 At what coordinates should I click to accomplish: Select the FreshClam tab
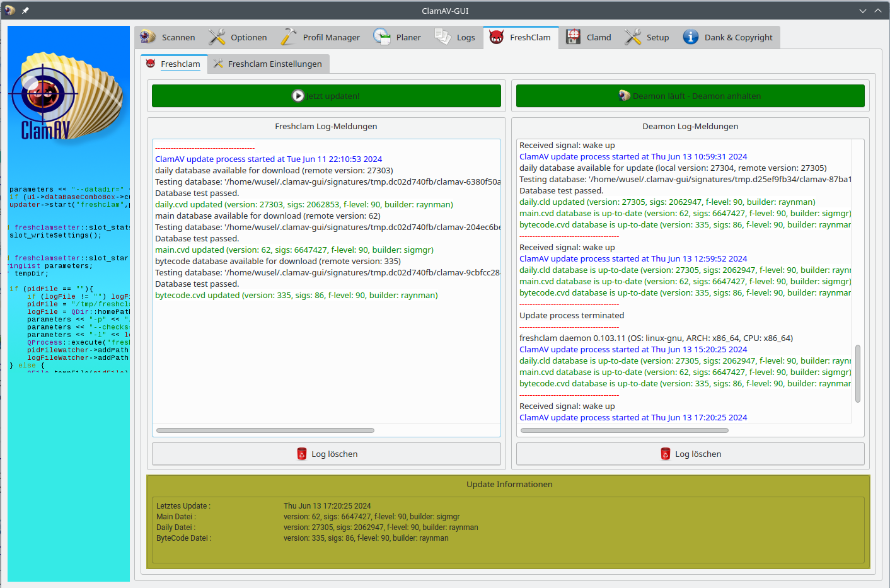pyautogui.click(x=521, y=37)
